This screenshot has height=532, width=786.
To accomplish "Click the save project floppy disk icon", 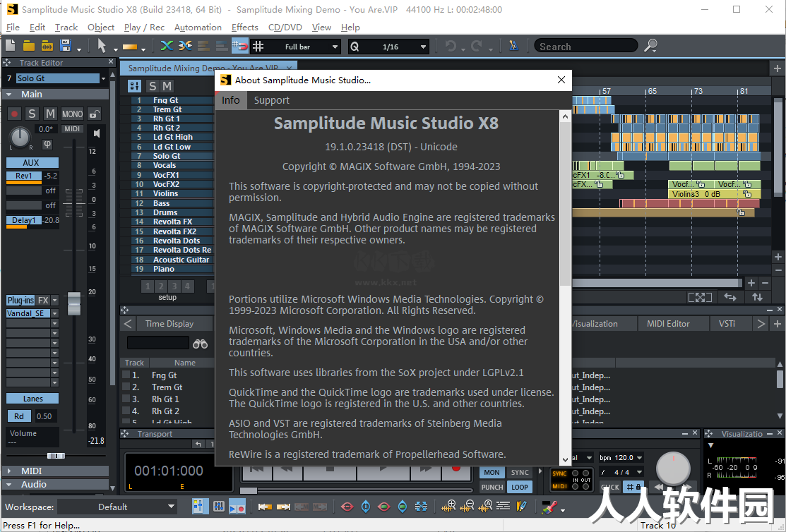I will tap(66, 46).
